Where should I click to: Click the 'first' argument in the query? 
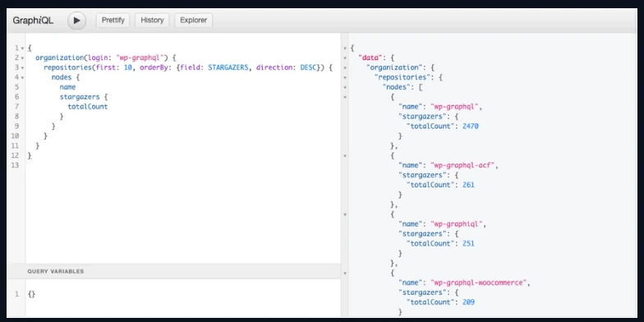click(x=105, y=67)
